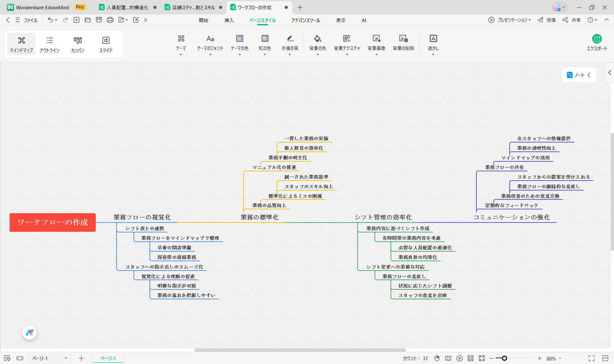The image size is (614, 364).
Task: Switch to スライド view
Action: tap(106, 44)
